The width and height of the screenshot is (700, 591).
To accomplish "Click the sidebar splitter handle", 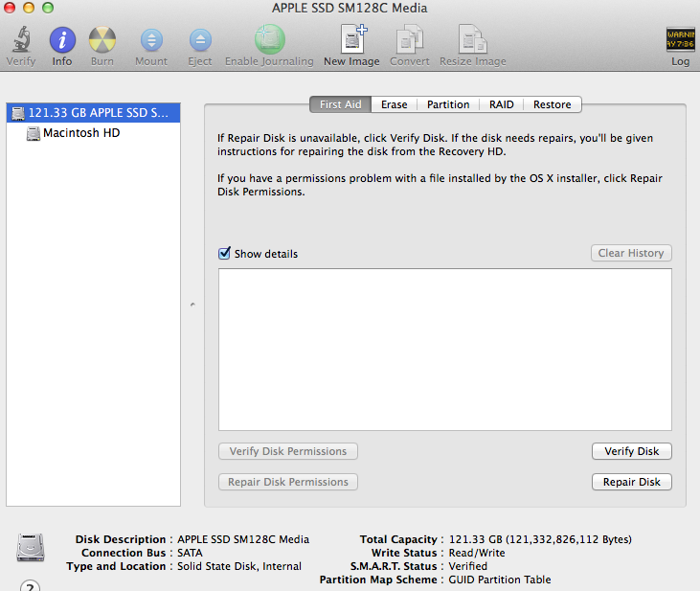I will point(192,305).
